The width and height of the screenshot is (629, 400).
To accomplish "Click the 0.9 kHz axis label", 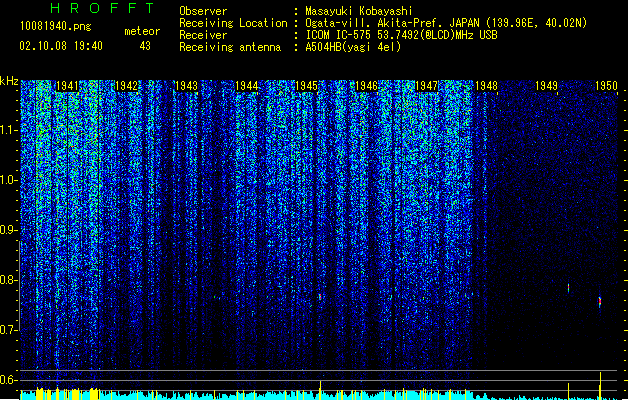I will point(8,230).
